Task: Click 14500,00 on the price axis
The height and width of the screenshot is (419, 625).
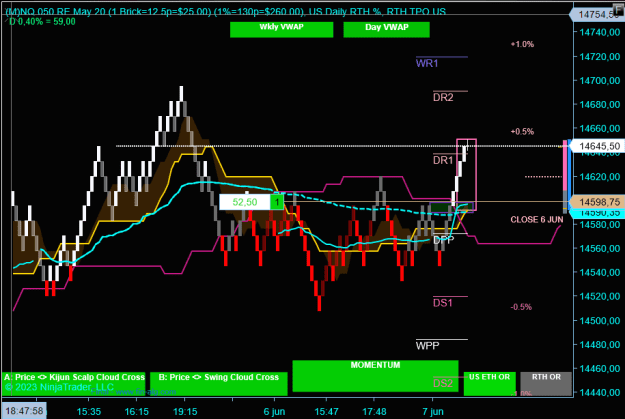Action: pyautogui.click(x=599, y=321)
